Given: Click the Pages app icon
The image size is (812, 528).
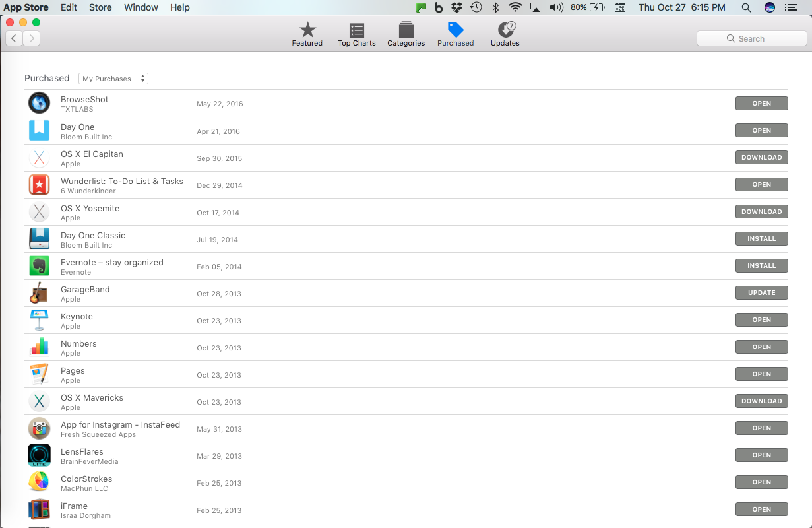Looking at the screenshot, I should pos(40,374).
